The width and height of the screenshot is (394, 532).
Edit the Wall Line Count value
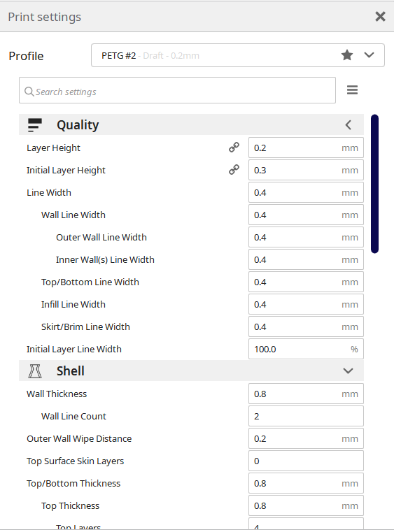[306, 416]
